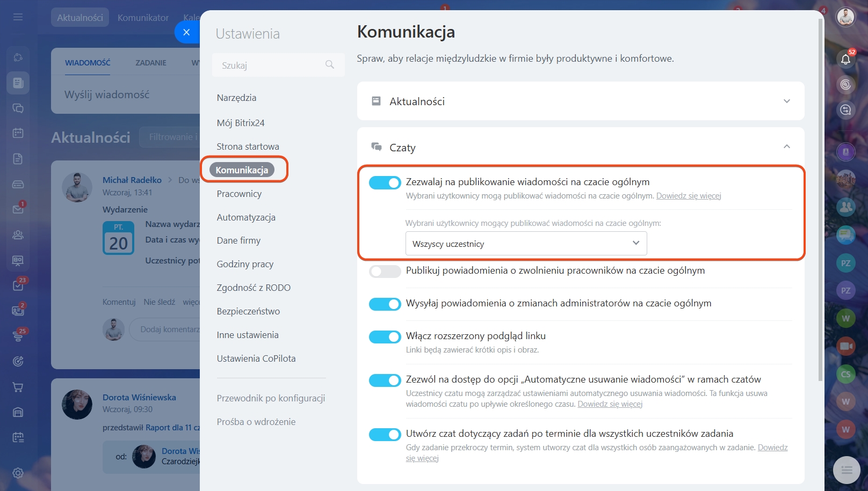Click the Szukaj search field in settings

(x=278, y=65)
